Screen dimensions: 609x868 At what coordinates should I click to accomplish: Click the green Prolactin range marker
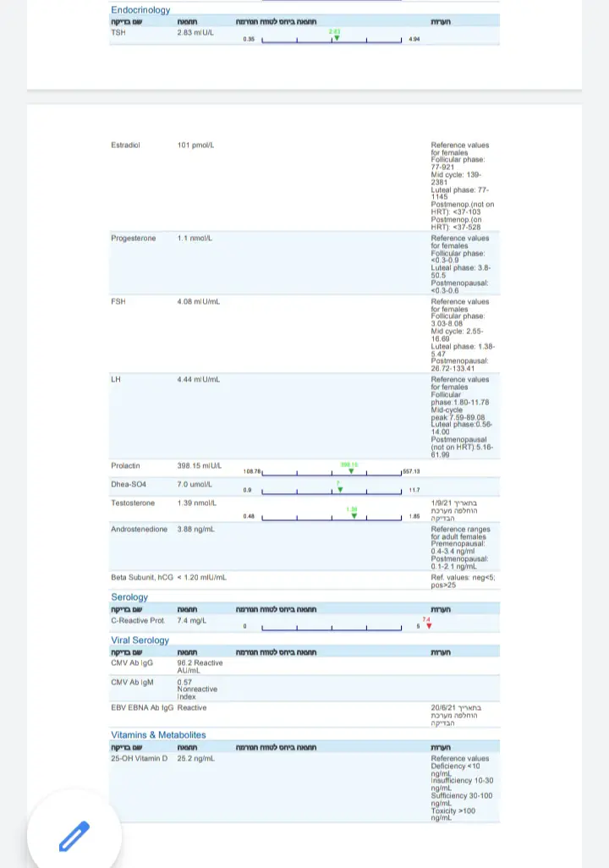[x=351, y=470]
